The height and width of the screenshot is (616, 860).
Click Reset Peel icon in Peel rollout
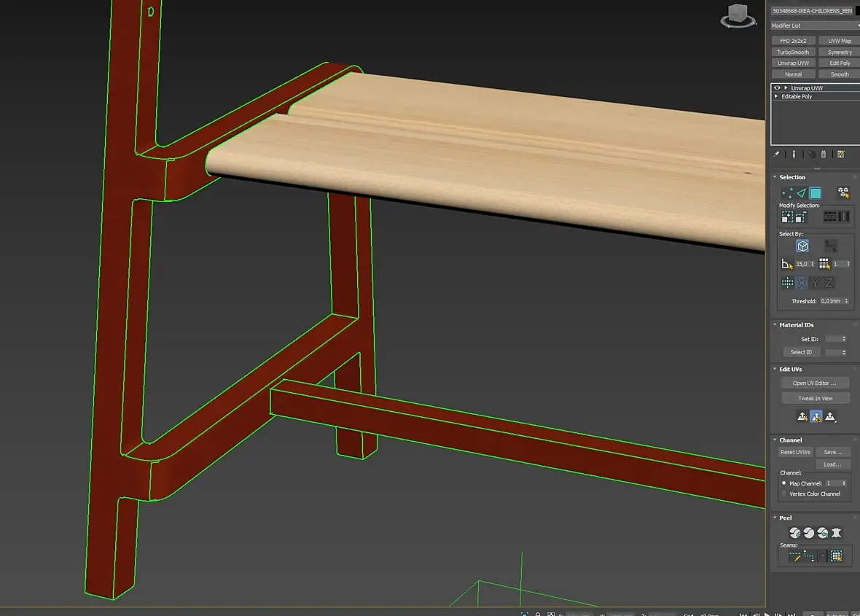tap(822, 533)
